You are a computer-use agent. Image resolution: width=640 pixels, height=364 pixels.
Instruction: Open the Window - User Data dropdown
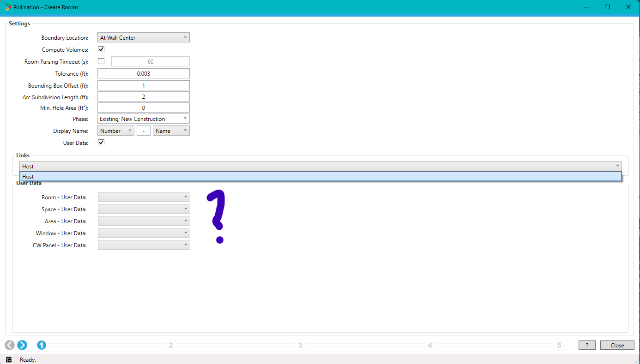click(x=144, y=233)
